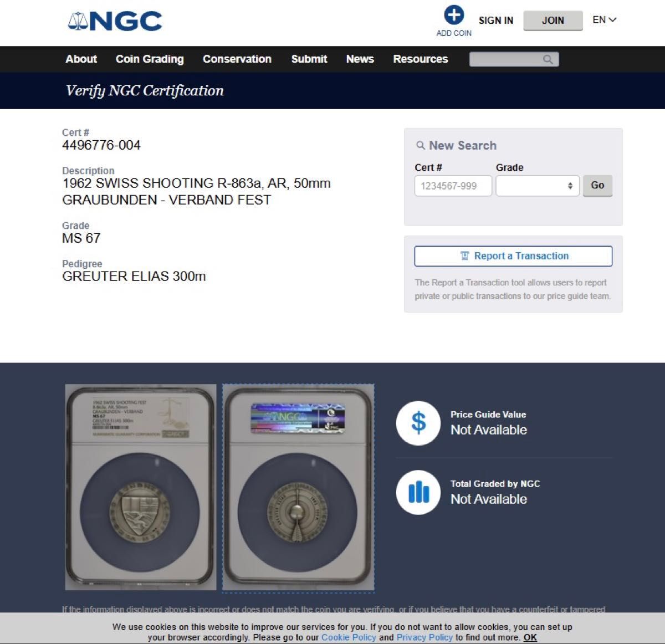
Task: Click the Report a Transaction receipt icon
Action: click(465, 256)
